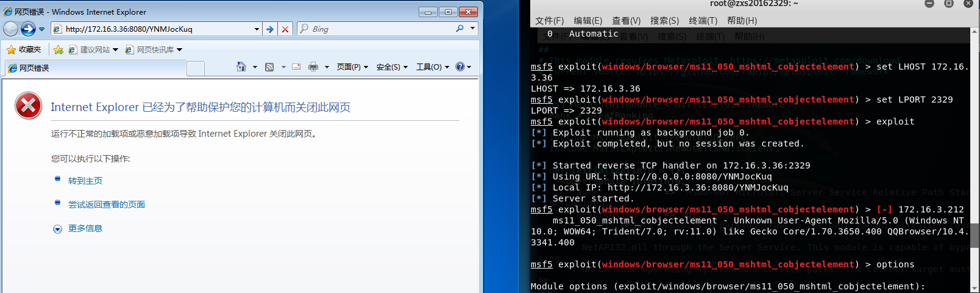Open the 页面(P) Page menu
The image size is (980, 293).
coord(352,67)
